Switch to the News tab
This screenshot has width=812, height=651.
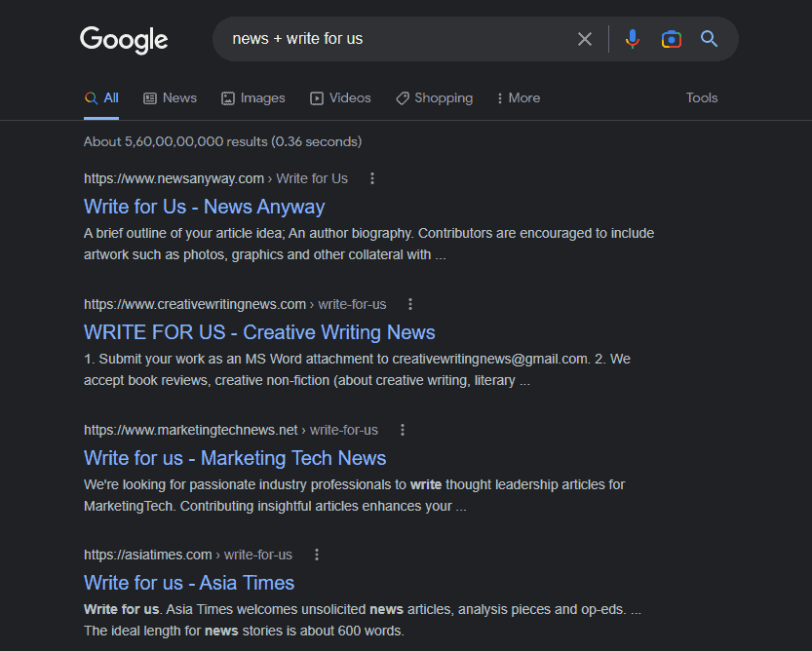coord(170,98)
